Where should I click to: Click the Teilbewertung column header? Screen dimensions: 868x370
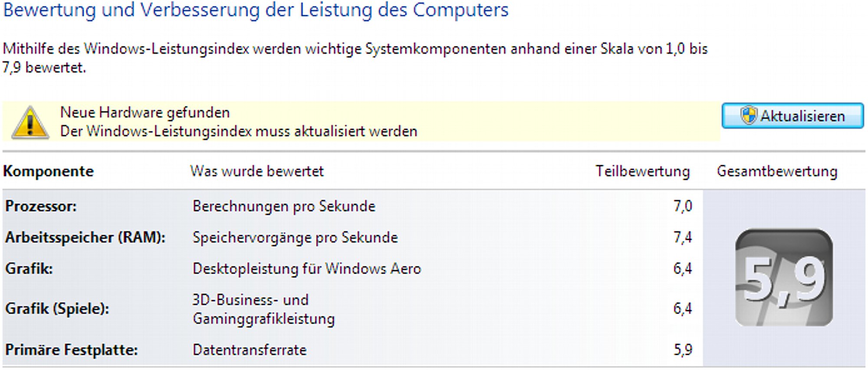(642, 171)
